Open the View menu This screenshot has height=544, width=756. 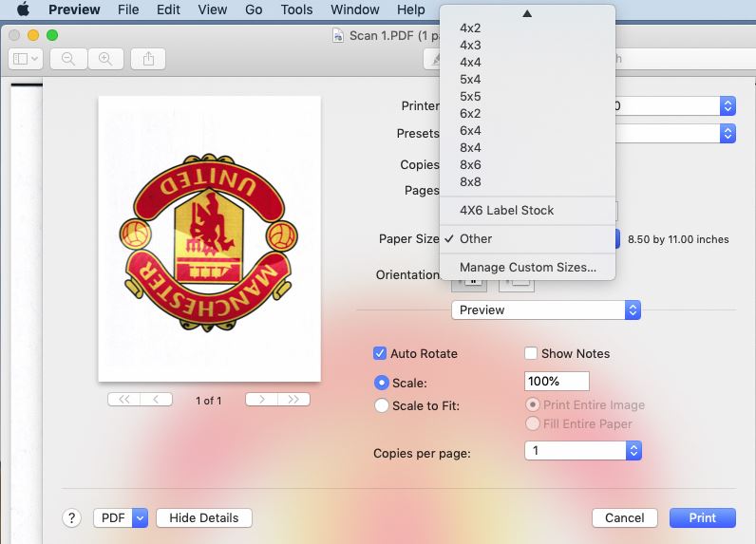[213, 9]
